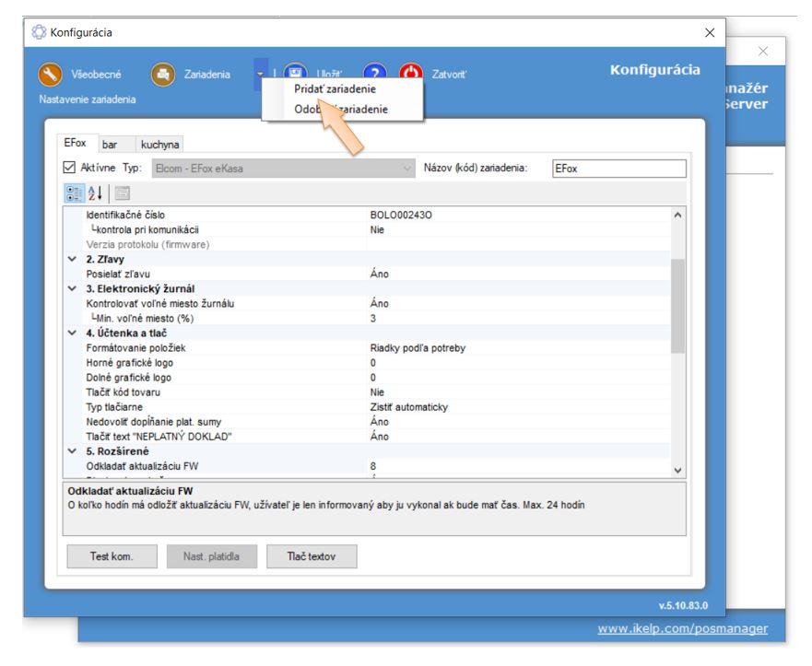Click the Zariadenia printer icon
812x666 pixels.
coord(165,75)
